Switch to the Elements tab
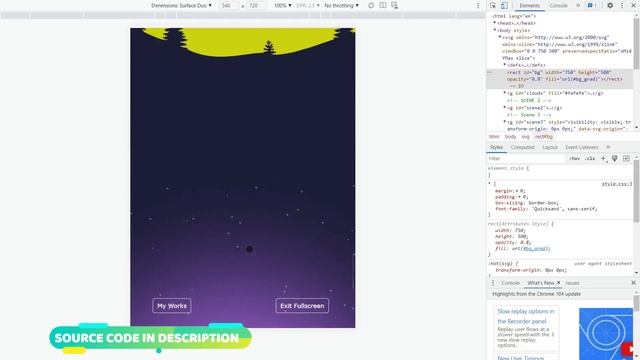Screen dimensions: 640x360 529,6
